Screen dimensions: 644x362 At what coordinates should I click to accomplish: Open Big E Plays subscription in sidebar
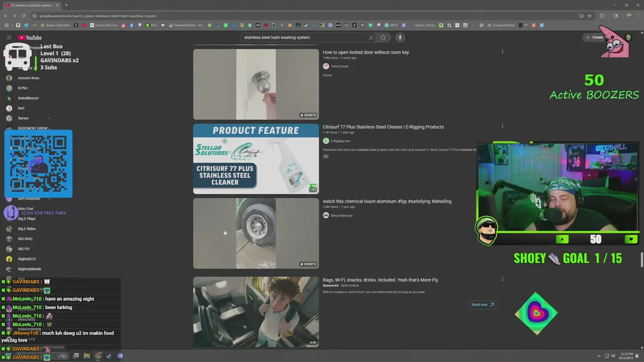[27, 219]
